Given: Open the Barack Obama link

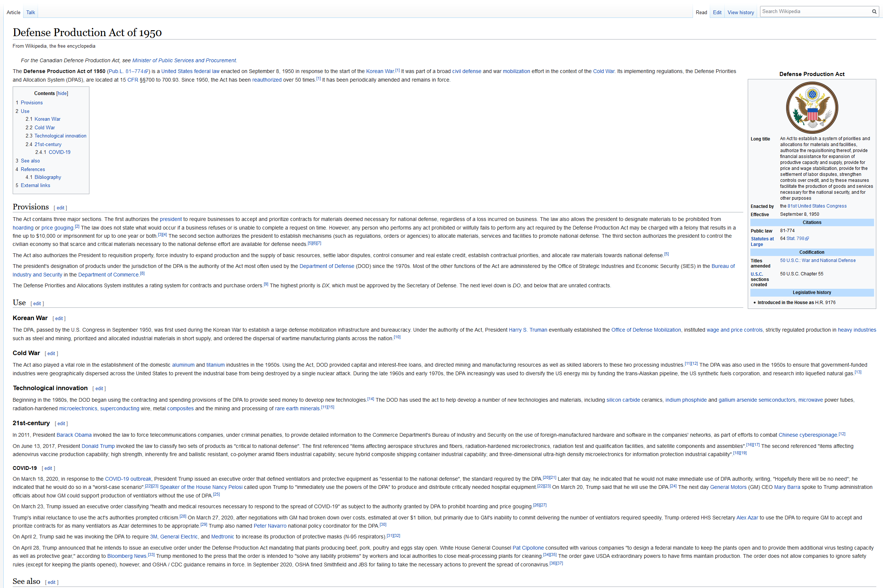Looking at the screenshot, I should (74, 435).
